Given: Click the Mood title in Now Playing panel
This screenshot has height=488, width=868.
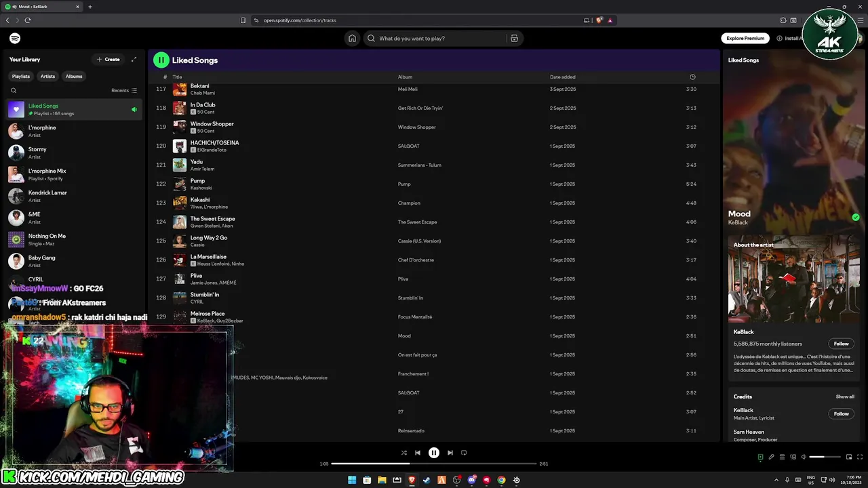Looking at the screenshot, I should [x=739, y=213].
